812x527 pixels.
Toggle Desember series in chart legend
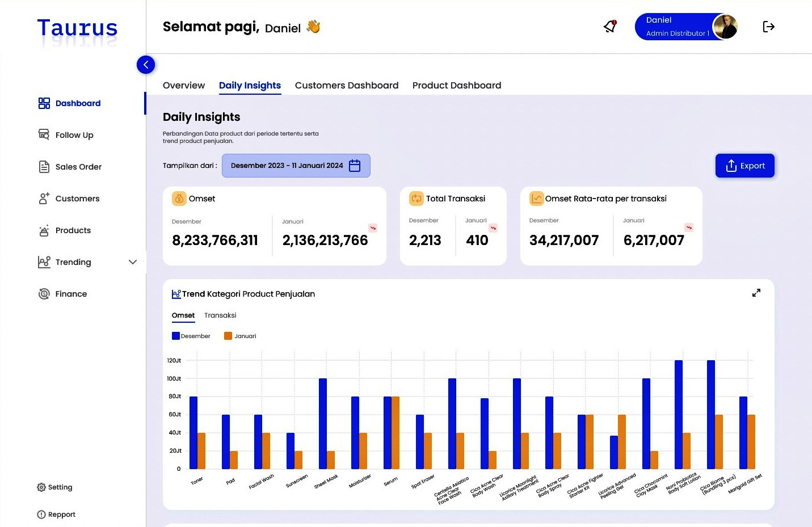(191, 336)
